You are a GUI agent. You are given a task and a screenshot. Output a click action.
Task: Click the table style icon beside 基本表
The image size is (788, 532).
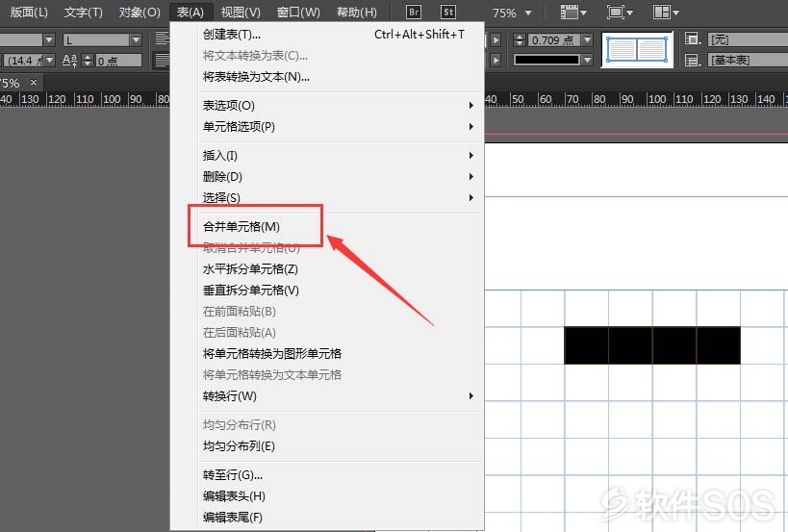click(x=693, y=61)
